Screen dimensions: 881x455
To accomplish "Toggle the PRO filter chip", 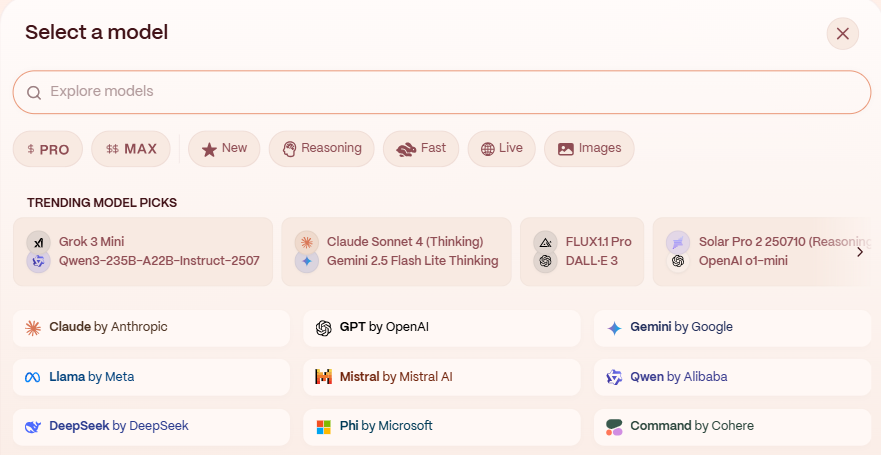I will pos(48,149).
